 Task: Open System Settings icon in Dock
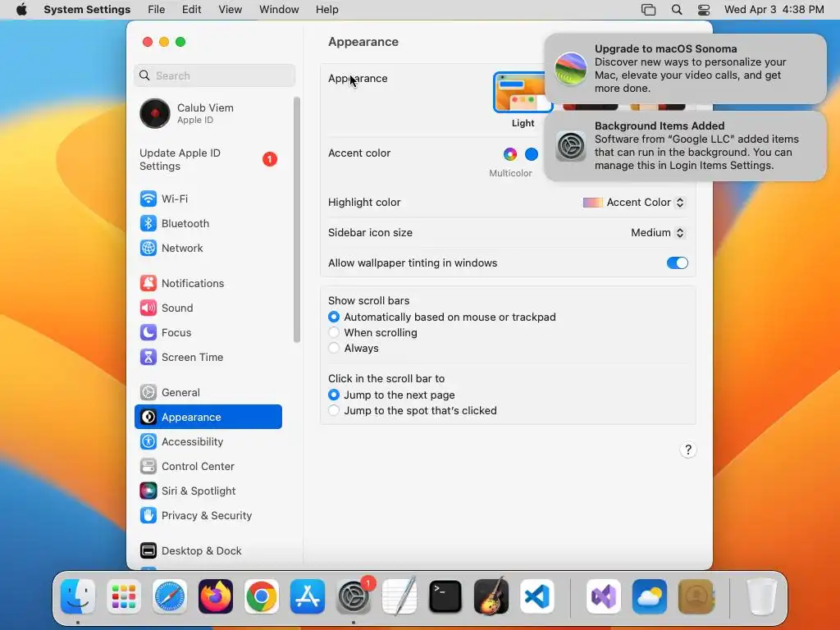pyautogui.click(x=354, y=596)
